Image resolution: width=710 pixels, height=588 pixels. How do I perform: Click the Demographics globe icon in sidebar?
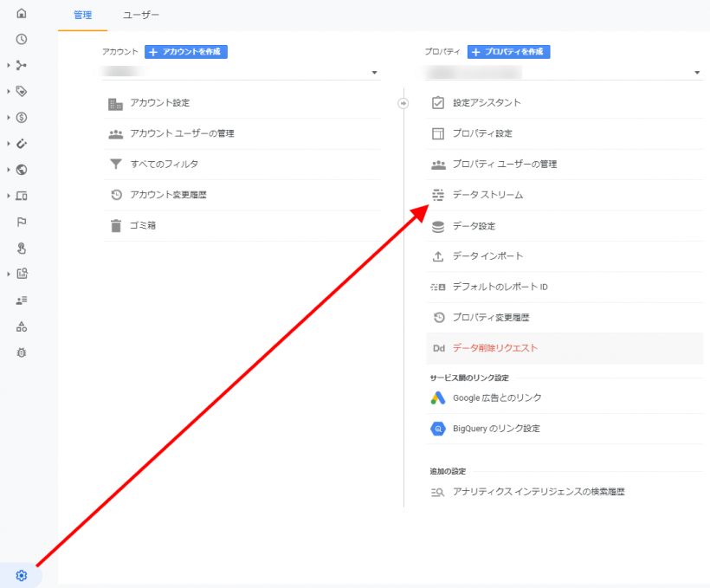click(21, 168)
